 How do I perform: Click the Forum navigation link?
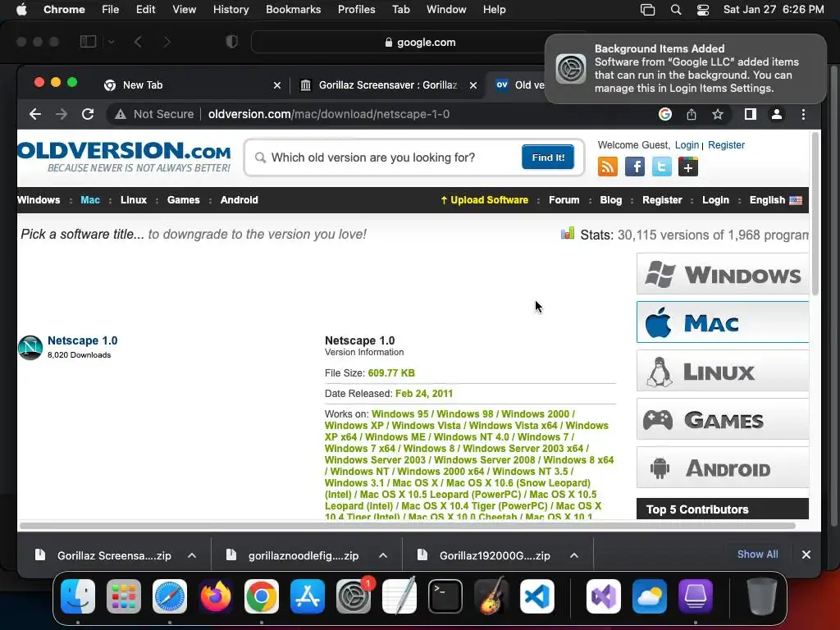point(564,200)
